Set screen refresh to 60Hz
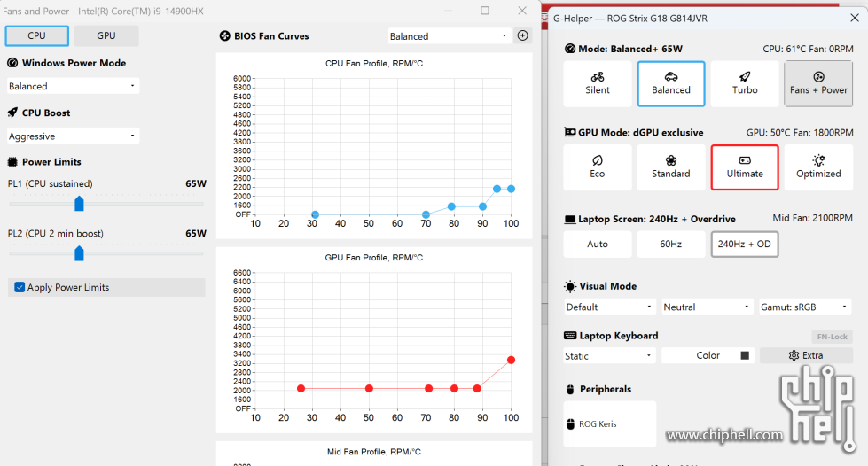 [671, 244]
